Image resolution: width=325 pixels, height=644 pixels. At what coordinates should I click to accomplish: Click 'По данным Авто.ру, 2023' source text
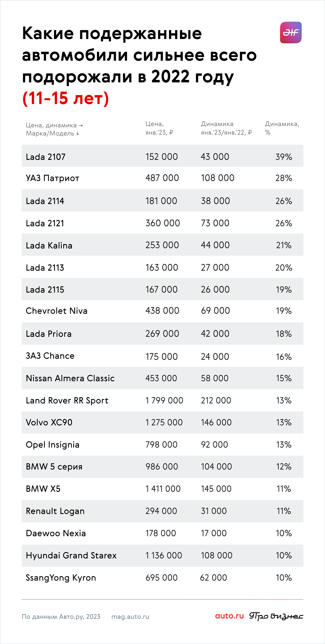[x=61, y=617]
